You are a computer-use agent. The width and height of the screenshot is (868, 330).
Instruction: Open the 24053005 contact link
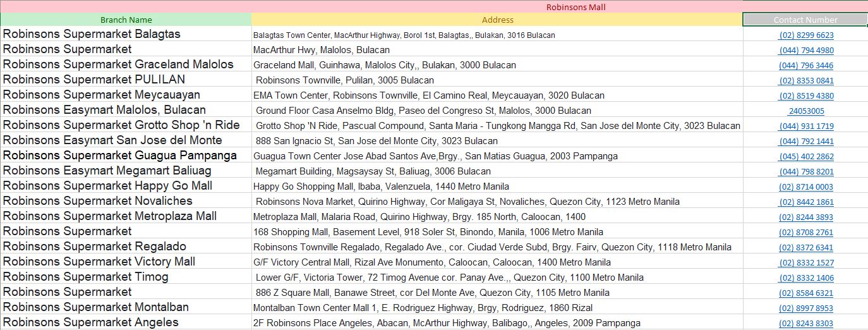[x=806, y=111]
